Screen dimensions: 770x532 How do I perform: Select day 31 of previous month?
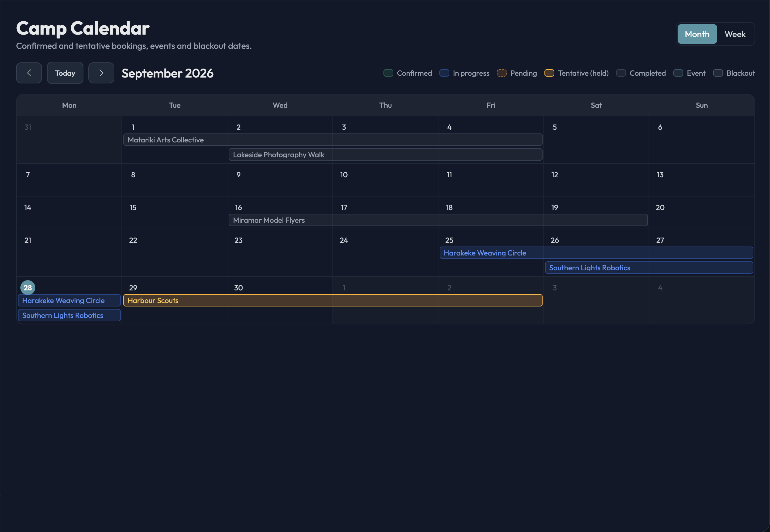[x=28, y=127]
